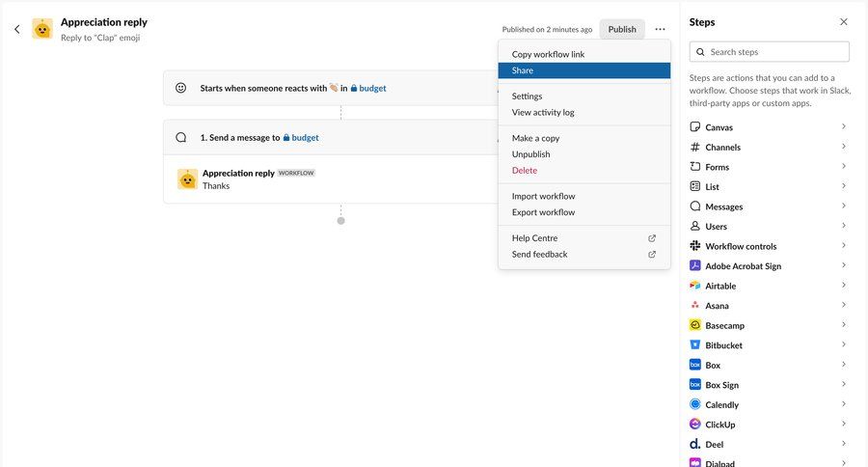This screenshot has height=467, width=868.
Task: Click the Appreciation reply workflow robot avatar
Action: [42, 29]
